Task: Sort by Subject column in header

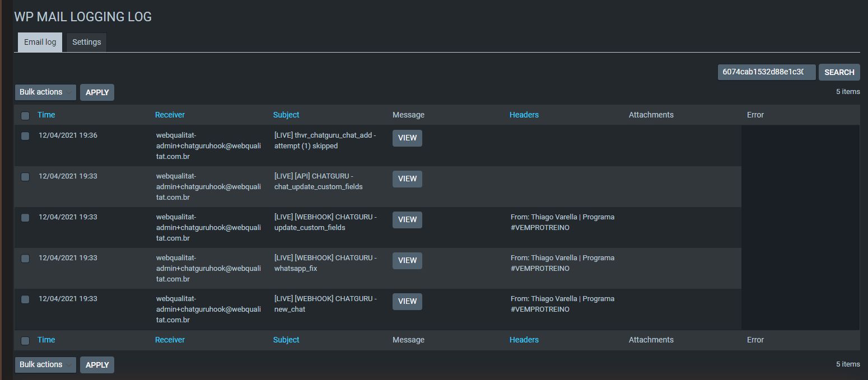Action: tap(286, 115)
